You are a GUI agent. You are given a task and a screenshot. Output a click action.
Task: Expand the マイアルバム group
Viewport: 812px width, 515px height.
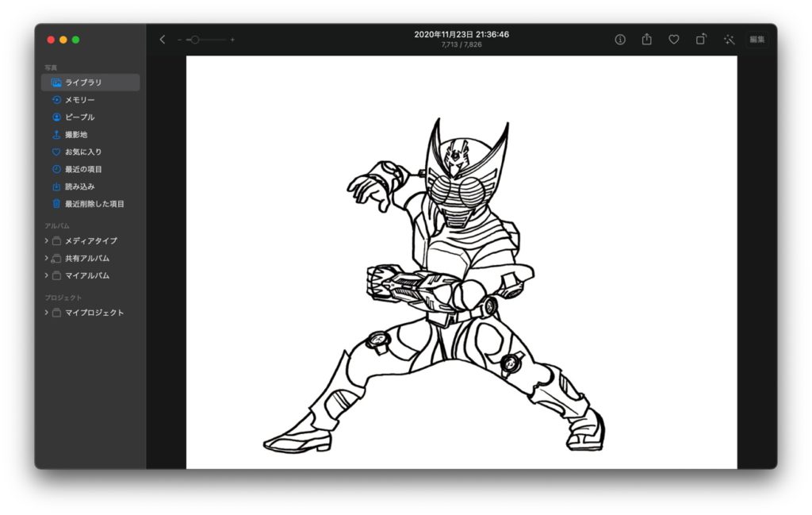(46, 275)
